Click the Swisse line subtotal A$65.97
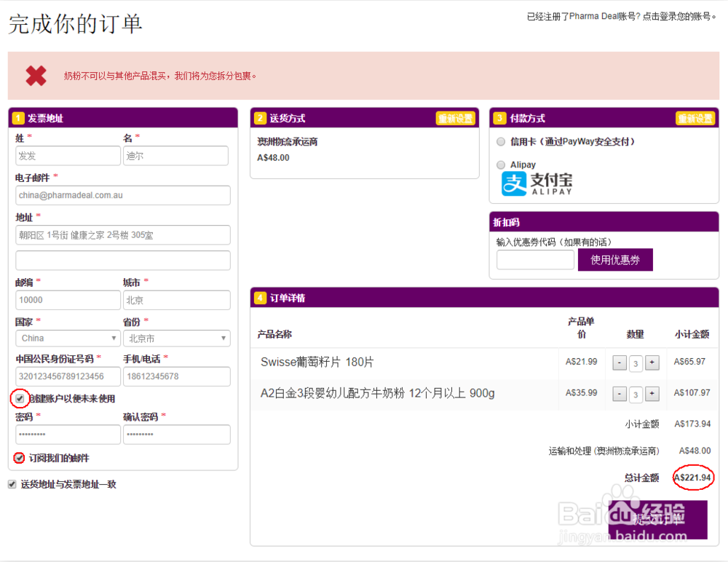 (689, 361)
